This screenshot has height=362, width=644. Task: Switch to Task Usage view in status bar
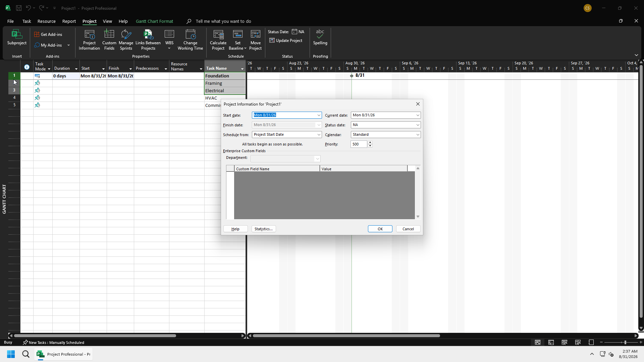pos(551,342)
